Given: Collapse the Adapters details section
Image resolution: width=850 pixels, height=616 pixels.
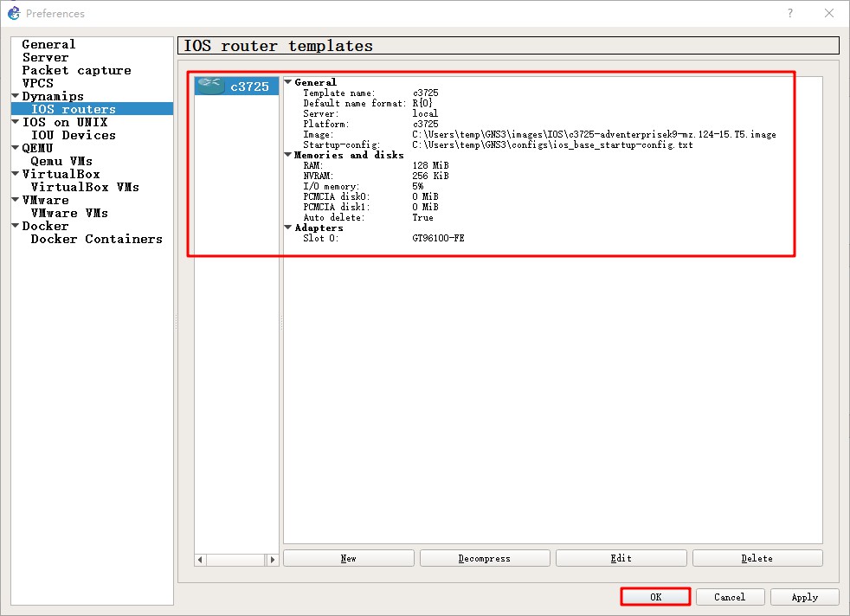Looking at the screenshot, I should pyautogui.click(x=288, y=228).
